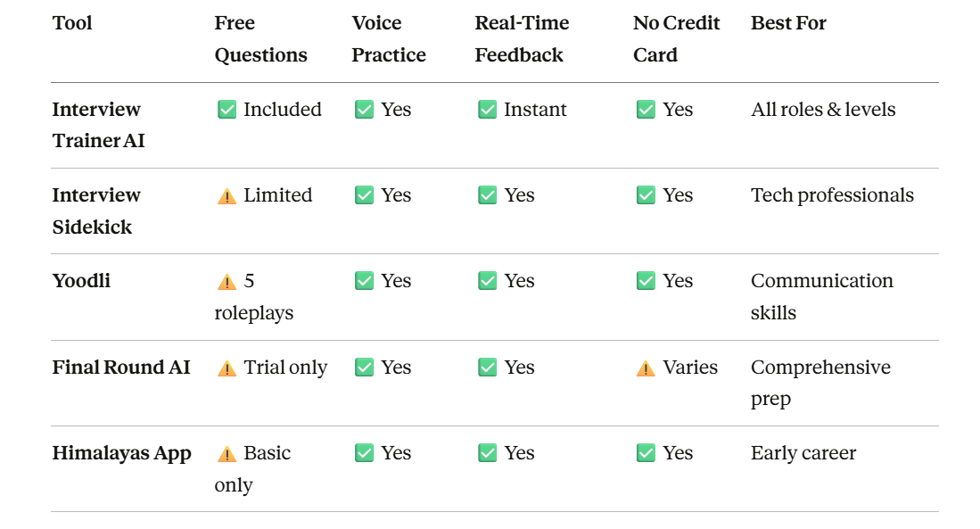Click the Free Questions column header
Screen dimensions: 980x529
[x=260, y=39]
